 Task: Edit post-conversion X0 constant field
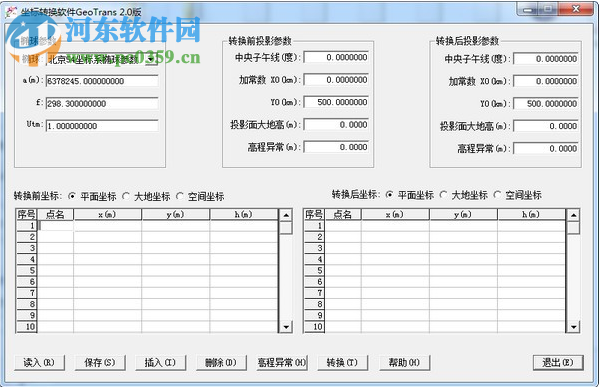point(546,81)
